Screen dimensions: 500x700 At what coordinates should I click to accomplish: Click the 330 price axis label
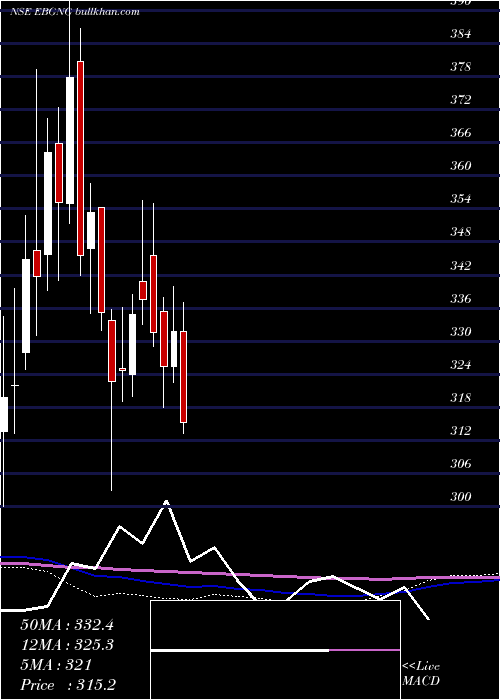(x=460, y=331)
